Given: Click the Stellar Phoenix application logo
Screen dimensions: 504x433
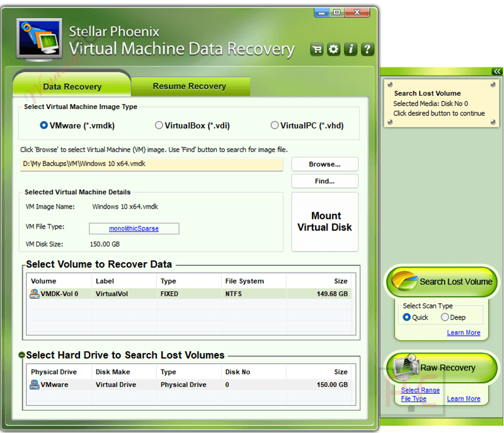Looking at the screenshot, I should pyautogui.click(x=40, y=40).
